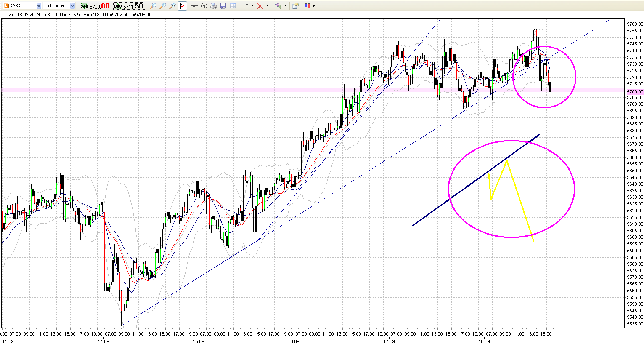The image size is (644, 344).
Task: Open the 15 Minuten timeframe dropdown
Action: click(73, 6)
